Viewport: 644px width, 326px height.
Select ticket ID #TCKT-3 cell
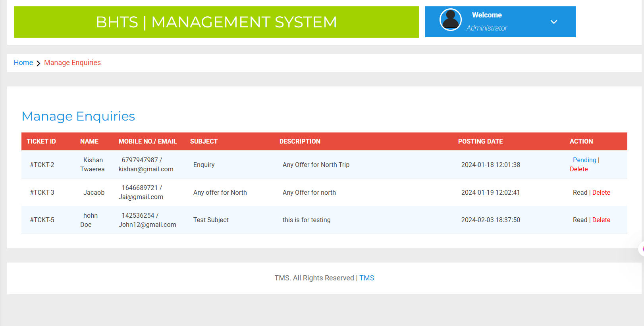pos(42,192)
